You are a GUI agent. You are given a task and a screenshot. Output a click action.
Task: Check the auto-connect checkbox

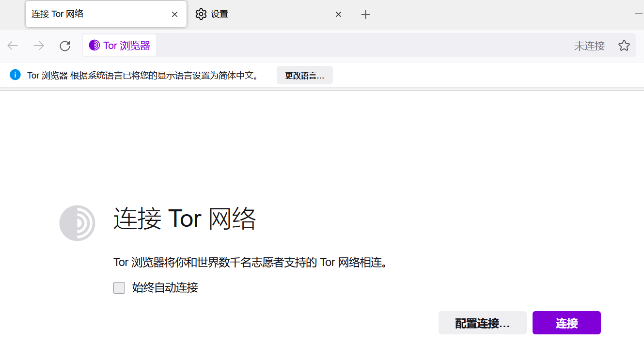119,287
